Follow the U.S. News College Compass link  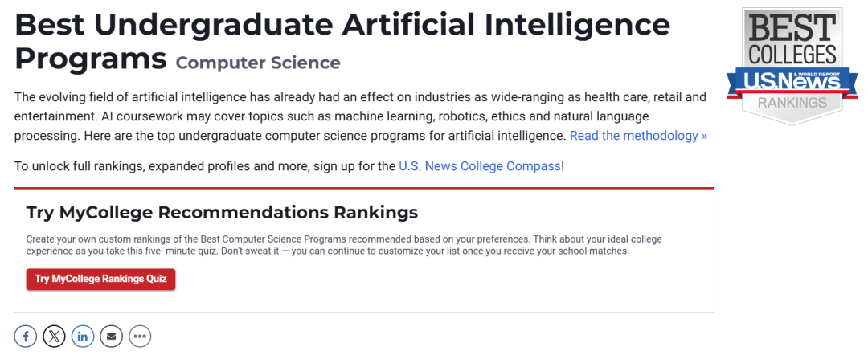point(480,166)
